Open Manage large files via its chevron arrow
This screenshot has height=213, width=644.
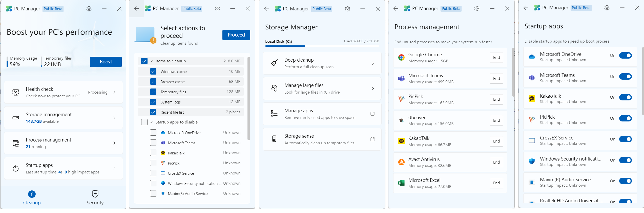tap(373, 88)
